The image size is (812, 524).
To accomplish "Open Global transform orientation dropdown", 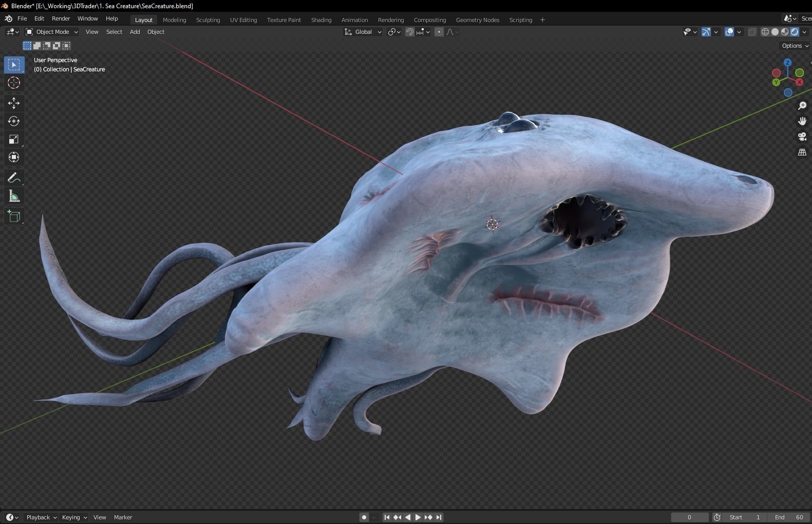I will click(x=363, y=32).
